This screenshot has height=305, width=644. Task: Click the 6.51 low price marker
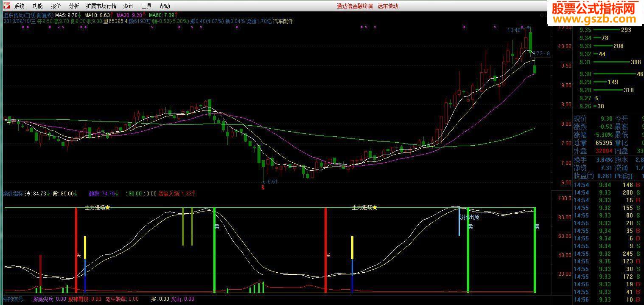pyautogui.click(x=272, y=181)
